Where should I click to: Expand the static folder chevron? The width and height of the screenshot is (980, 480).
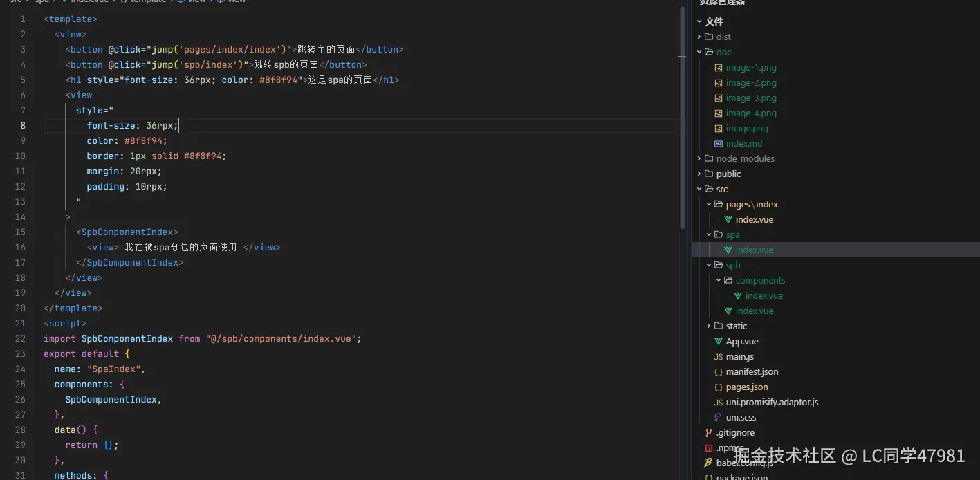709,326
